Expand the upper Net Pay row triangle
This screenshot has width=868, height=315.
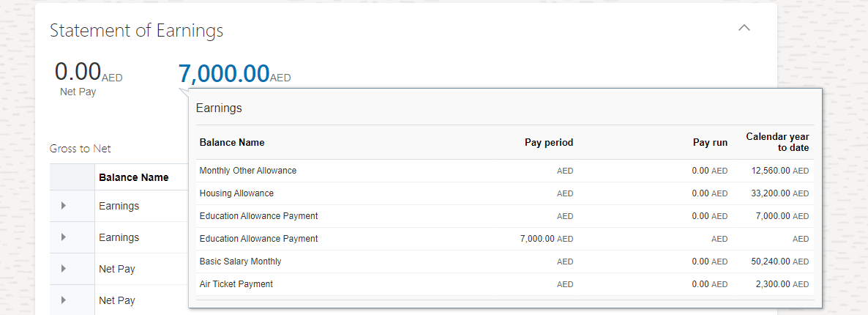pos(63,269)
